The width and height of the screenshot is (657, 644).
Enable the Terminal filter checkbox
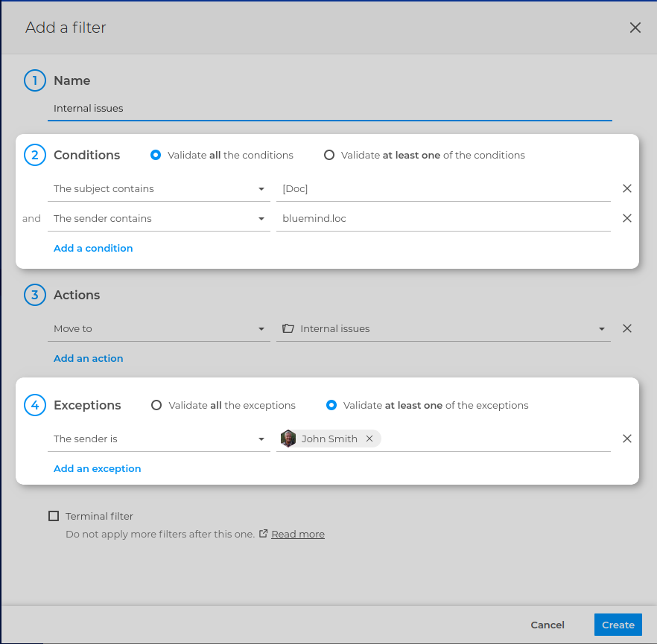point(54,516)
